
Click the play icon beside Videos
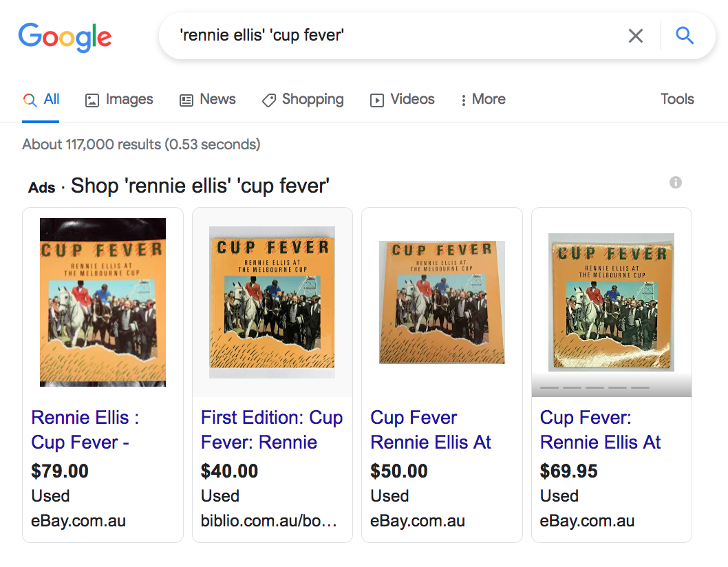(376, 100)
